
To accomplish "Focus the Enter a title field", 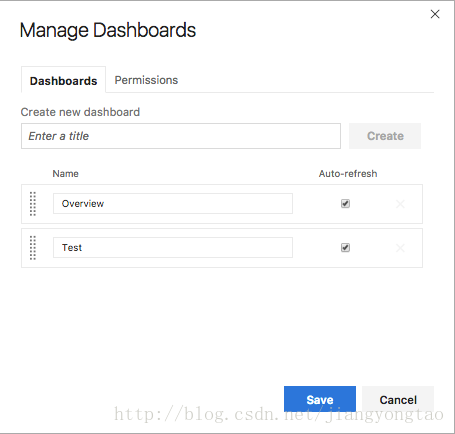I will tap(181, 136).
